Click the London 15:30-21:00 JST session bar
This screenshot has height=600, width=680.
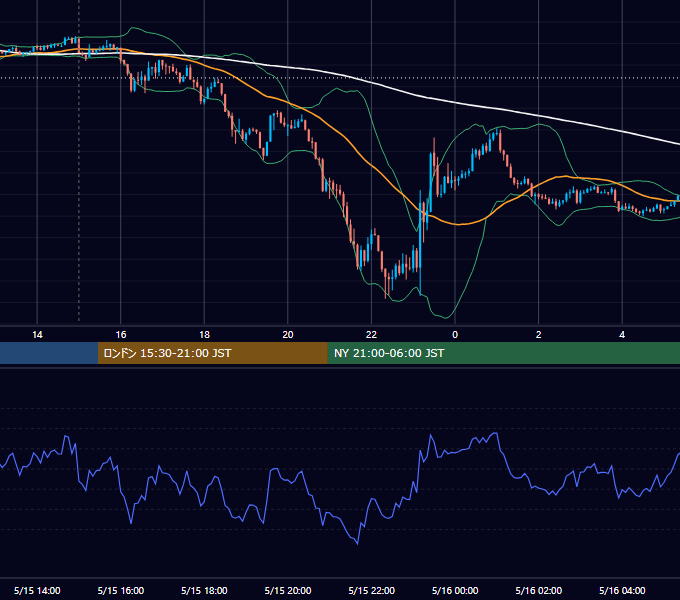coord(212,353)
